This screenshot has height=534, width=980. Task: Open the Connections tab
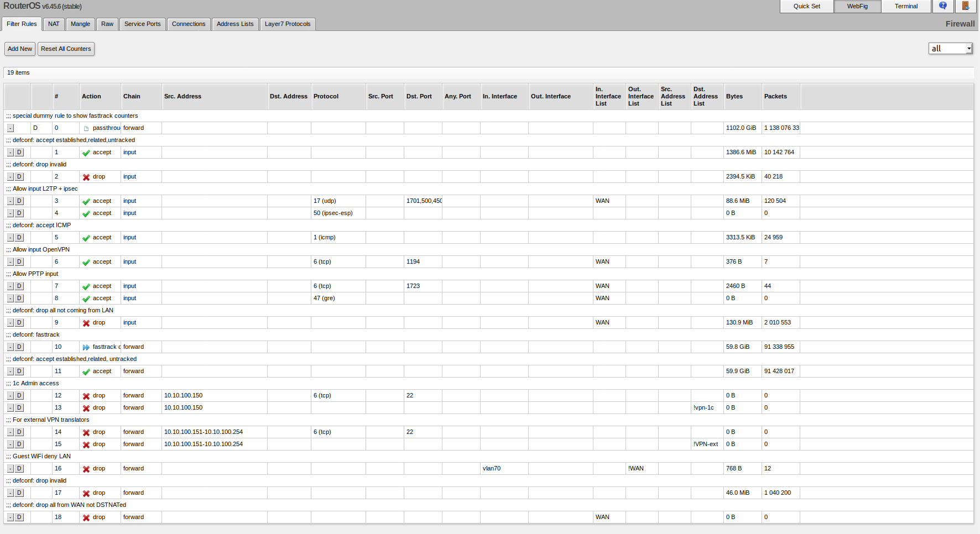[189, 24]
